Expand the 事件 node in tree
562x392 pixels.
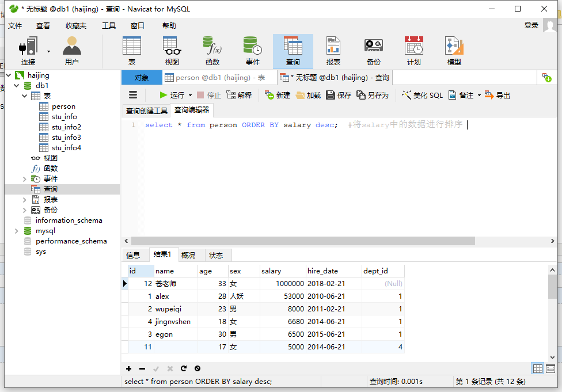click(24, 179)
